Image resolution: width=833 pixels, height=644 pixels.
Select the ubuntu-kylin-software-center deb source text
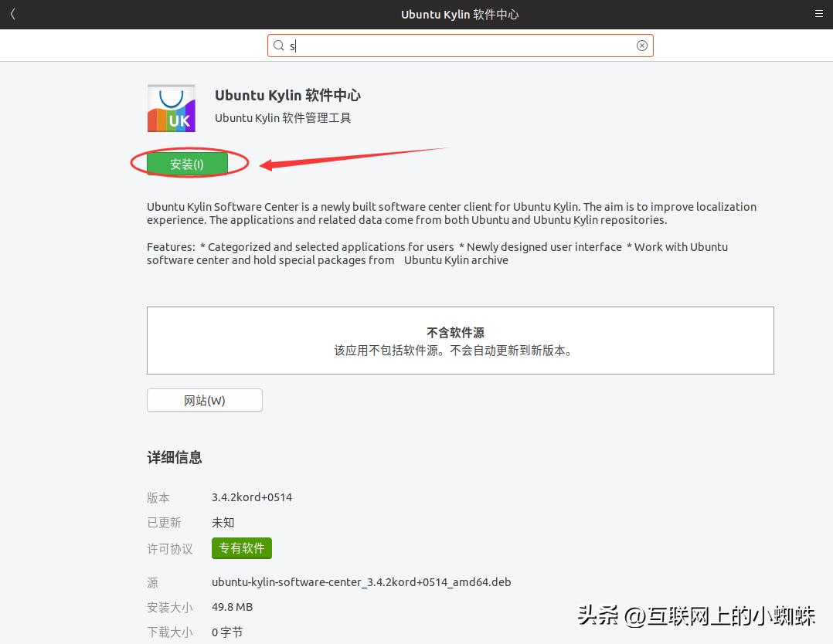pos(361,582)
